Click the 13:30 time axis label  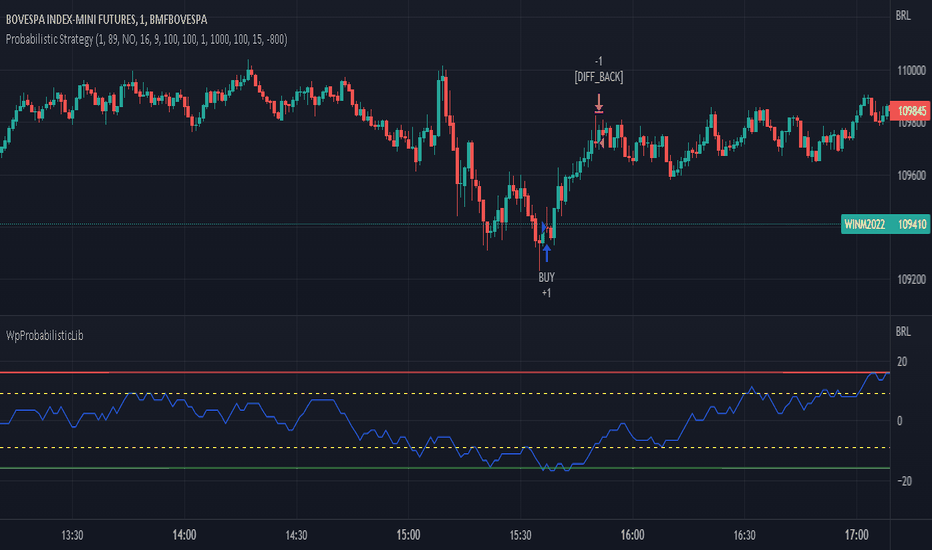(x=72, y=535)
